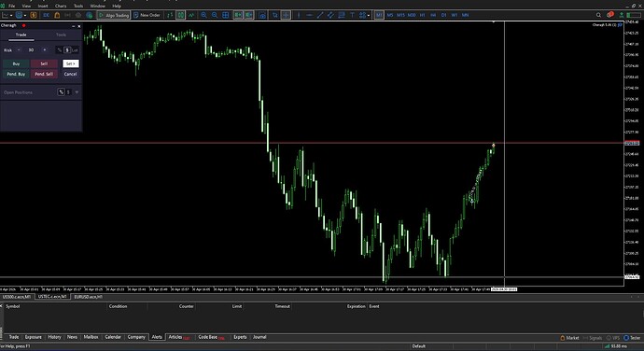This screenshot has width=644, height=351.
Task: Zoom in on the chart
Action: [203, 15]
